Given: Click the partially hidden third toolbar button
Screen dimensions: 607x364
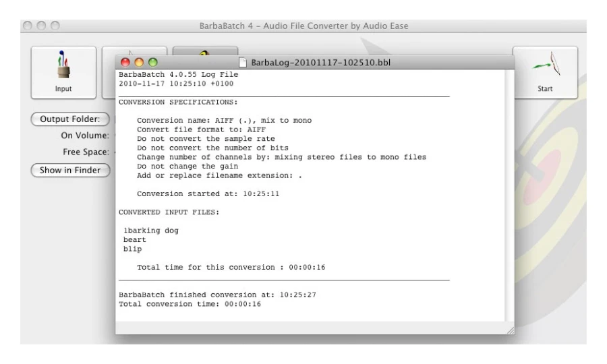Looking at the screenshot, I should click(205, 51).
